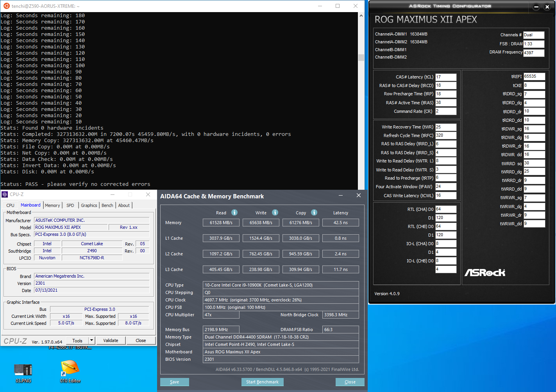Open the SPD tab in CPU-Z
Image resolution: width=556 pixels, height=392 pixels.
point(70,205)
